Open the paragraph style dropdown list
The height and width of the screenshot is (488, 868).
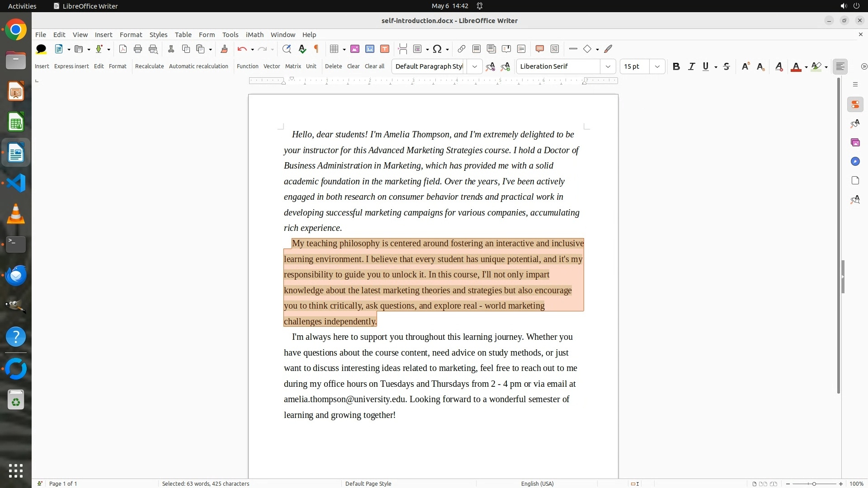474,66
